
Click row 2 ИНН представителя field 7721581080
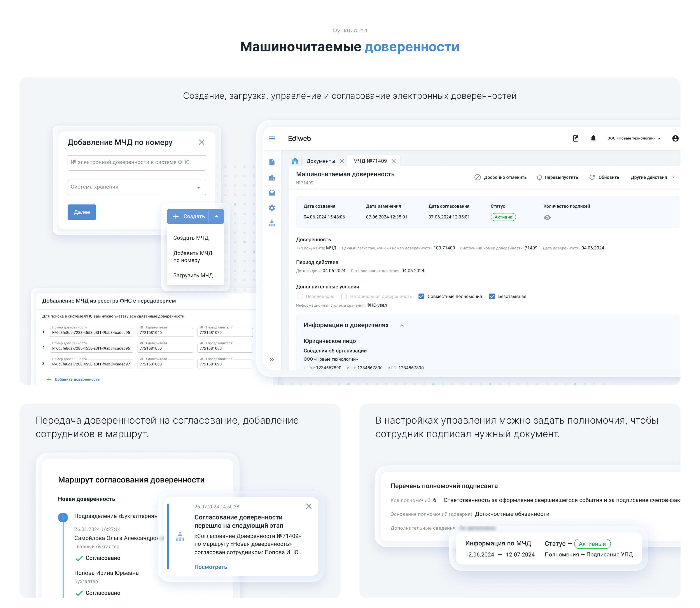point(225,348)
